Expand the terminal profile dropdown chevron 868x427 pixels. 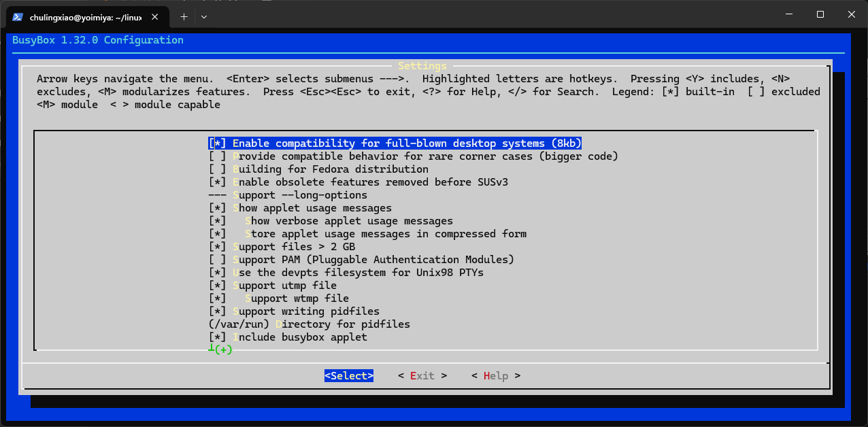[x=204, y=16]
